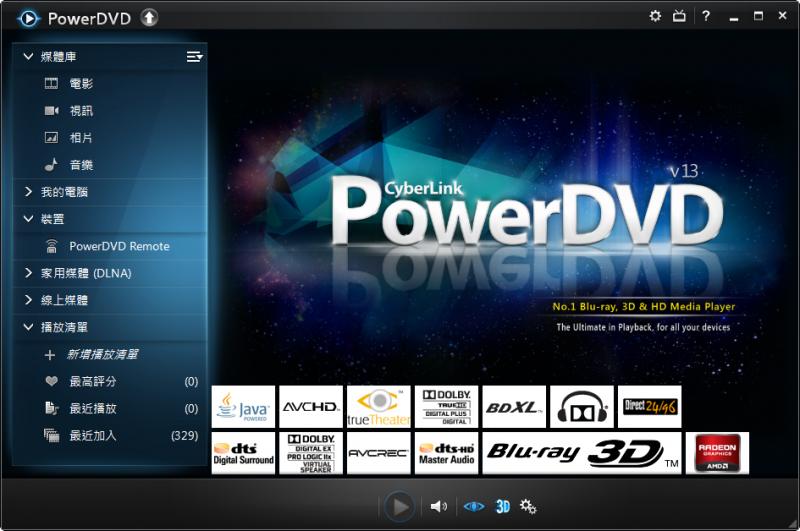Click the Dolby Digital EX logo
The image size is (800, 531).
(311, 453)
